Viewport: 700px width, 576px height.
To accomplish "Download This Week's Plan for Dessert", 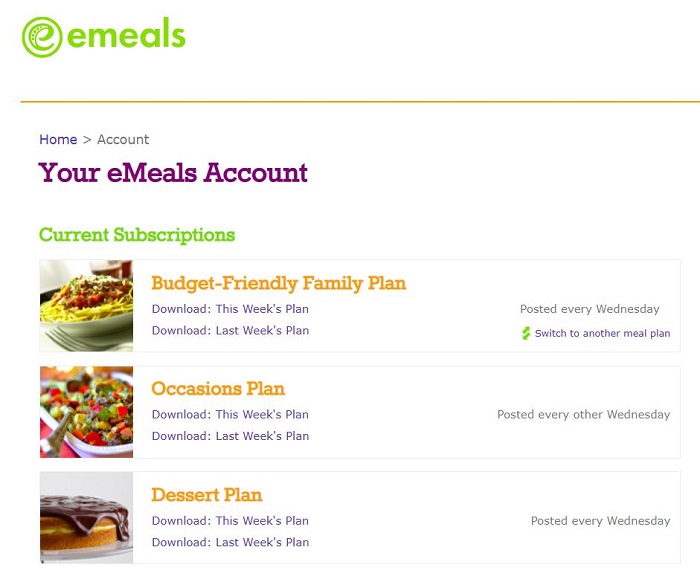I will [x=230, y=520].
